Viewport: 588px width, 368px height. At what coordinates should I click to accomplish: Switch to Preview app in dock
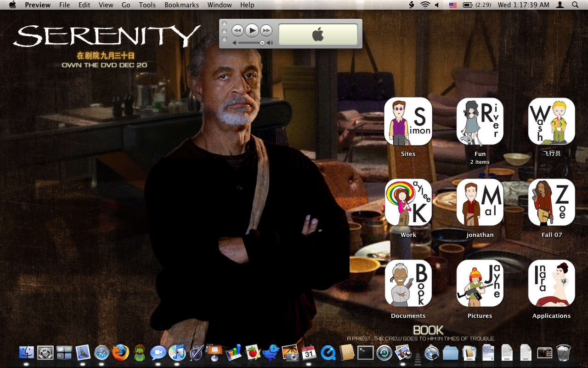coord(403,353)
